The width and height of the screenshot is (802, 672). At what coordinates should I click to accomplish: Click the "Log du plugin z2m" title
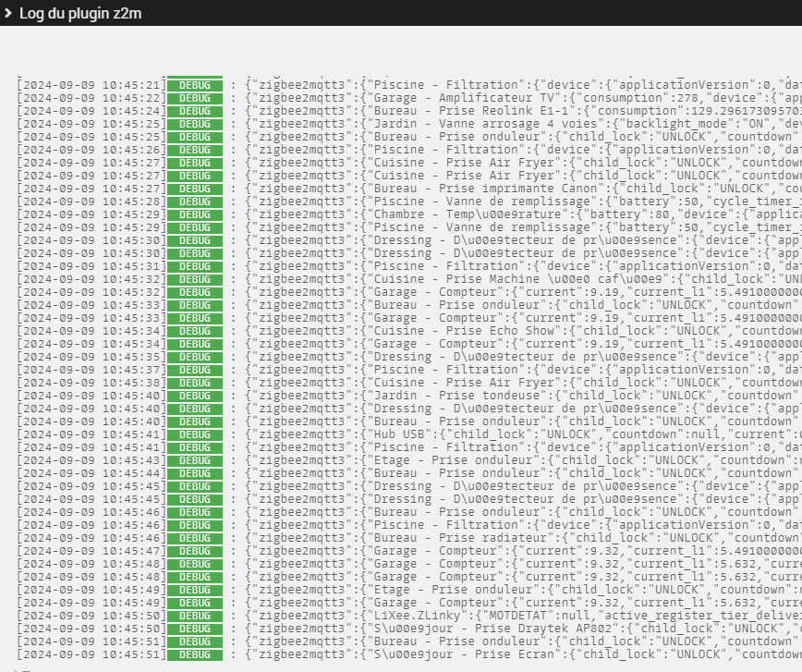point(80,13)
